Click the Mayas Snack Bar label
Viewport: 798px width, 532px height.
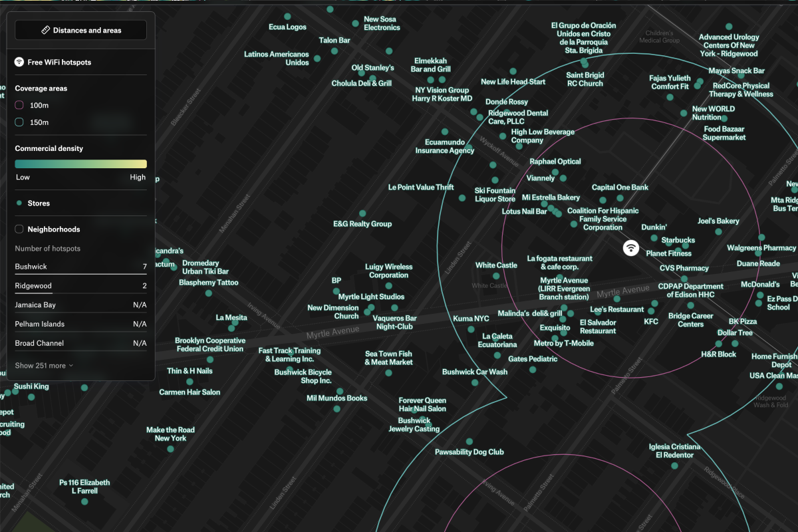(x=736, y=70)
